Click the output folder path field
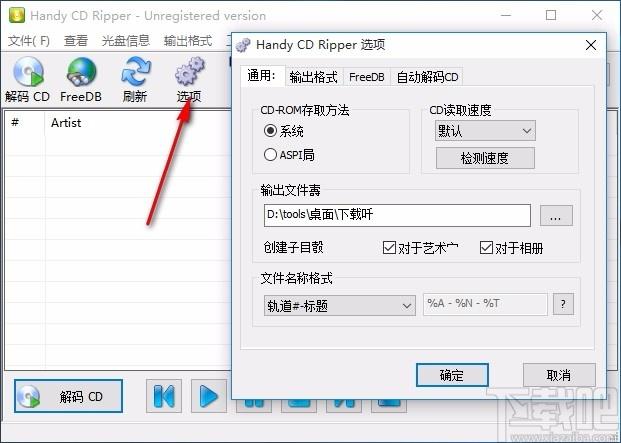The height and width of the screenshot is (443, 621). tap(397, 215)
